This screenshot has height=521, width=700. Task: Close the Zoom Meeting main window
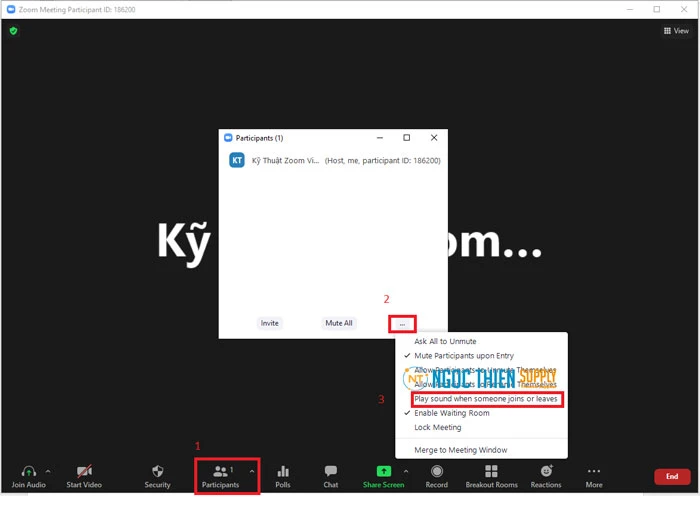point(684,9)
